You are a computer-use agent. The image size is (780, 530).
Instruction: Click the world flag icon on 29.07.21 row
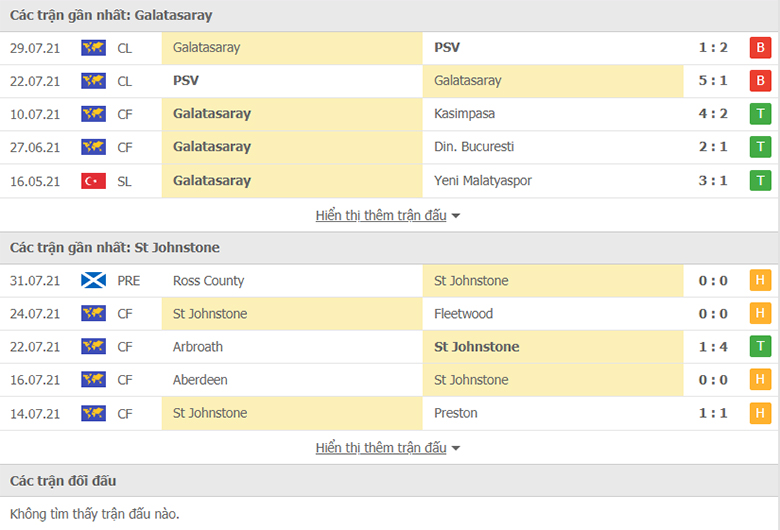click(x=94, y=48)
